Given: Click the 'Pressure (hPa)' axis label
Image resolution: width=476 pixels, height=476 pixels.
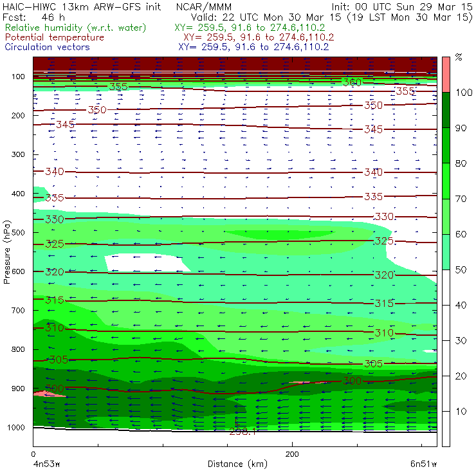Looking at the screenshot, I should [x=6, y=252].
